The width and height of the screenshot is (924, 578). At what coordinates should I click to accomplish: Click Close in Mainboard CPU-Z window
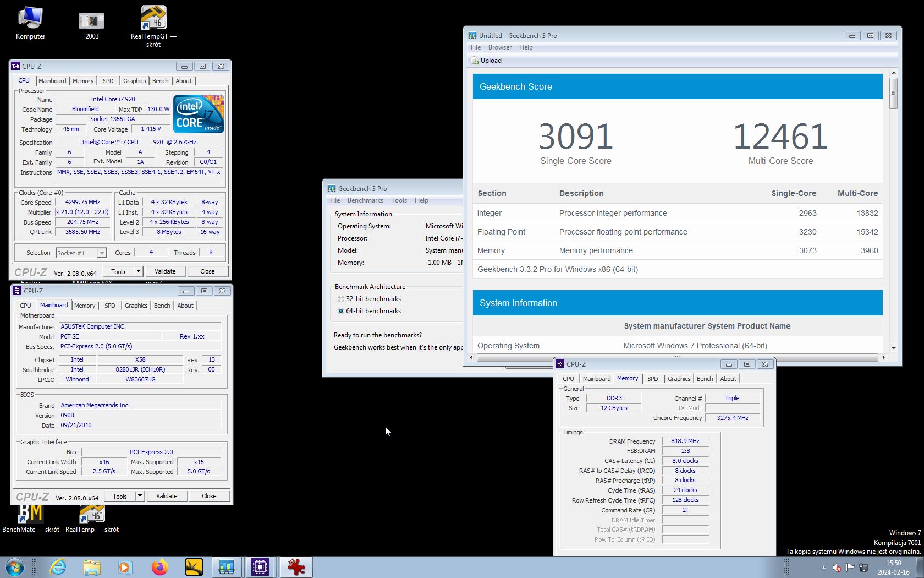(x=209, y=496)
